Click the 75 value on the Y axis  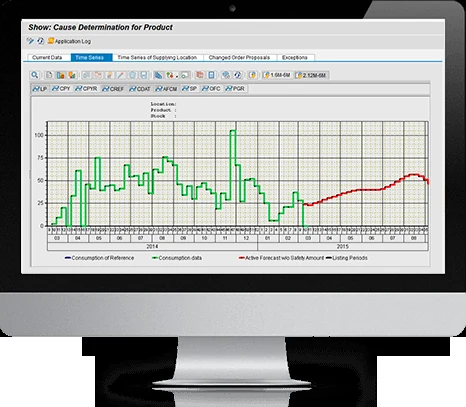click(40, 158)
